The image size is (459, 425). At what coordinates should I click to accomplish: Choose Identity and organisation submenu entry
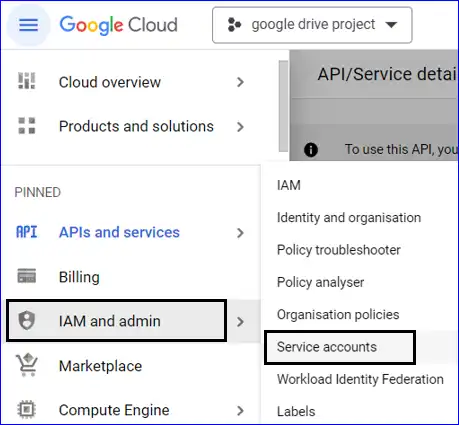349,218
